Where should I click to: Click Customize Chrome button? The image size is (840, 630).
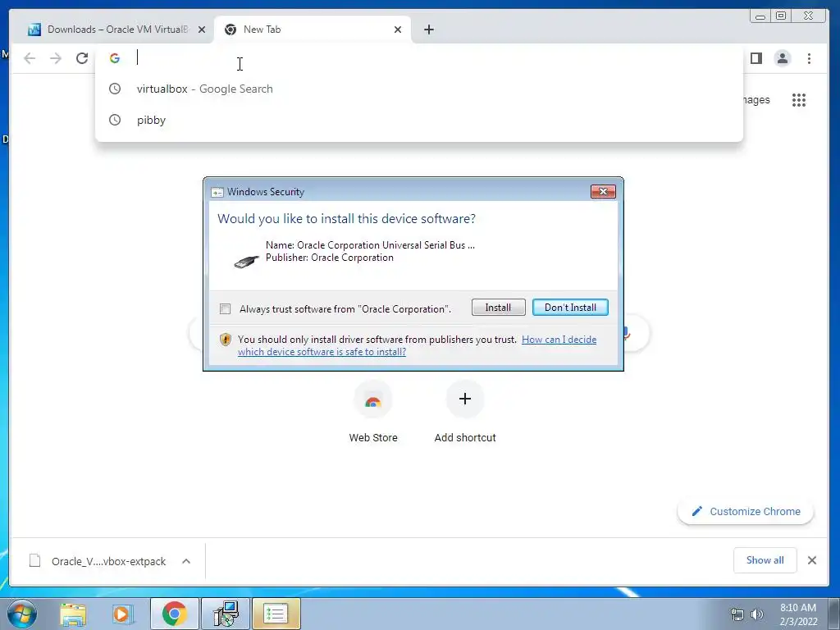(745, 512)
